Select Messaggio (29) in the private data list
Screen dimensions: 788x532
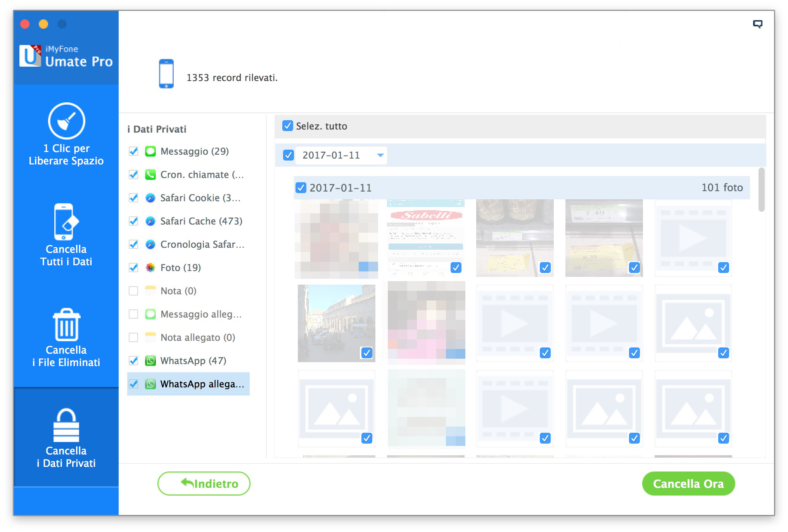(194, 151)
